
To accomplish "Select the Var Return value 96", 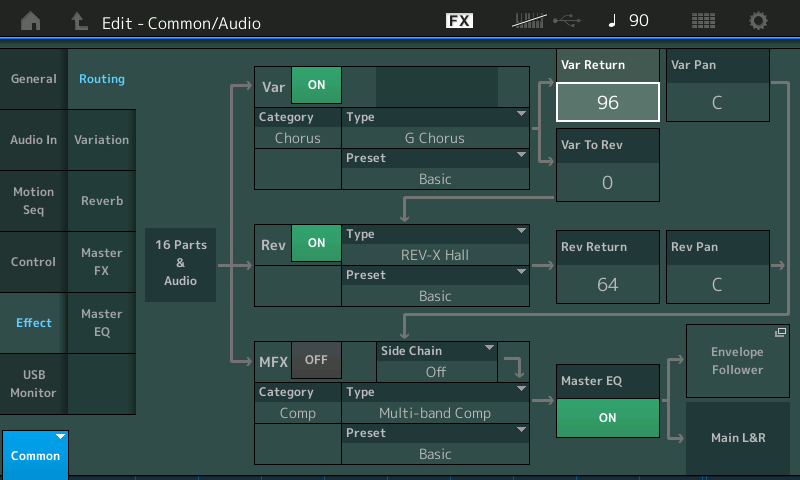I will point(607,102).
